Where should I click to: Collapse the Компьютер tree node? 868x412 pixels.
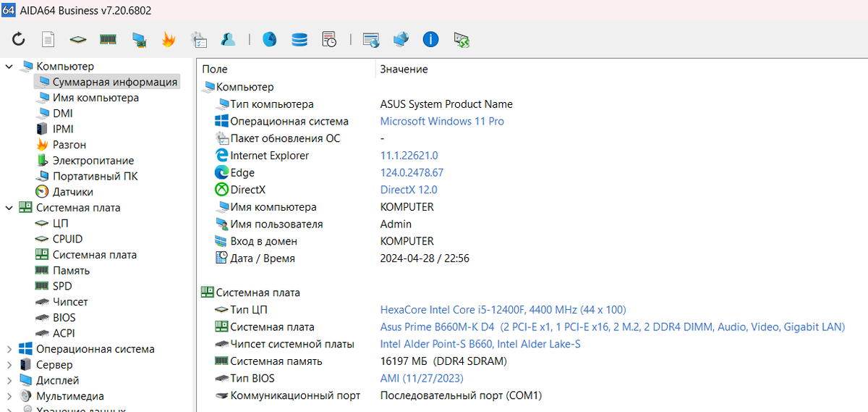coord(9,66)
